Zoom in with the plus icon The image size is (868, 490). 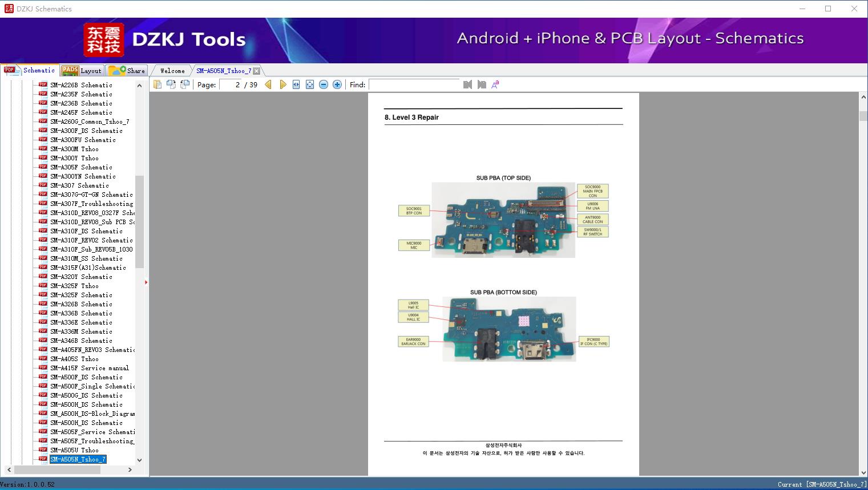(337, 84)
